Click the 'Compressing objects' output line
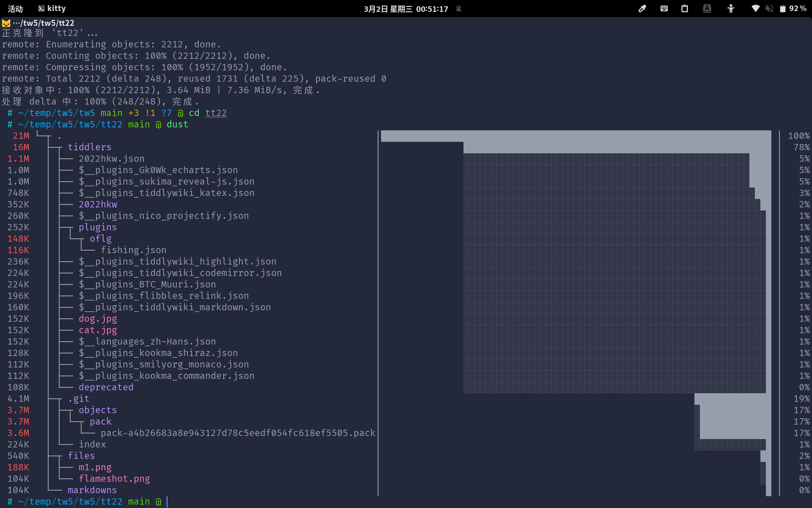812x508 pixels. [x=145, y=67]
